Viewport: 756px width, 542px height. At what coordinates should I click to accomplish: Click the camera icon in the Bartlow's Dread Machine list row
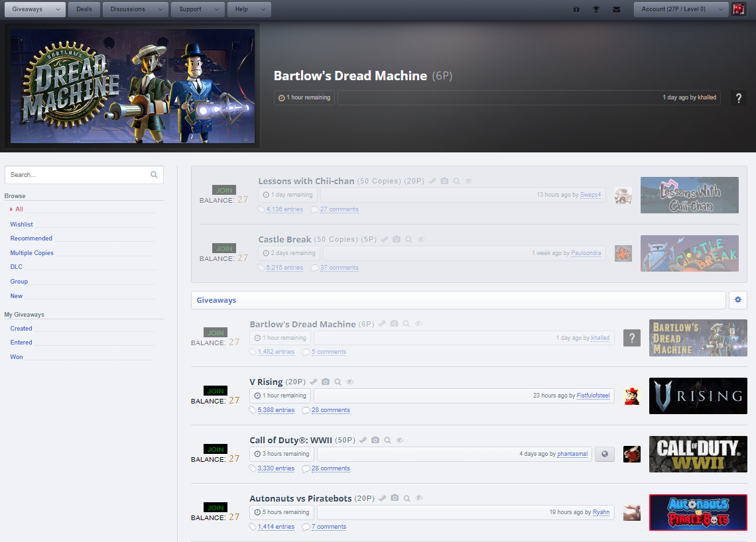(395, 324)
